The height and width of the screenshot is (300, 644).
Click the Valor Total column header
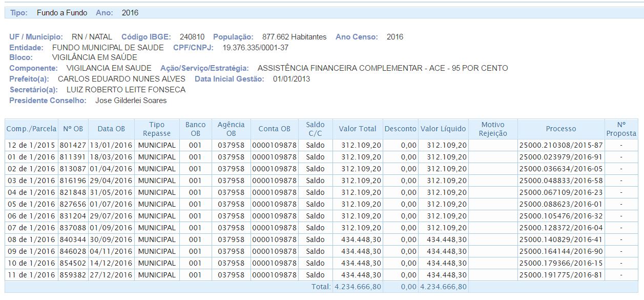coord(357,129)
